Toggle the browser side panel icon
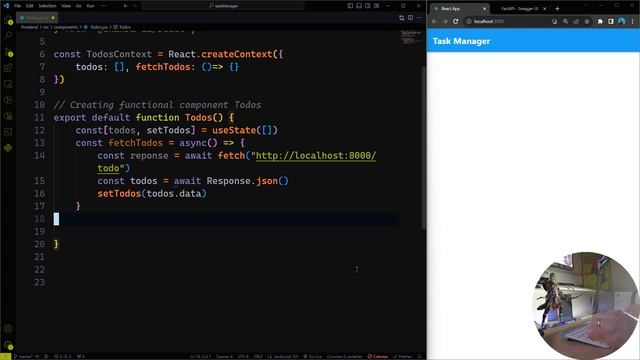 pyautogui.click(x=611, y=21)
